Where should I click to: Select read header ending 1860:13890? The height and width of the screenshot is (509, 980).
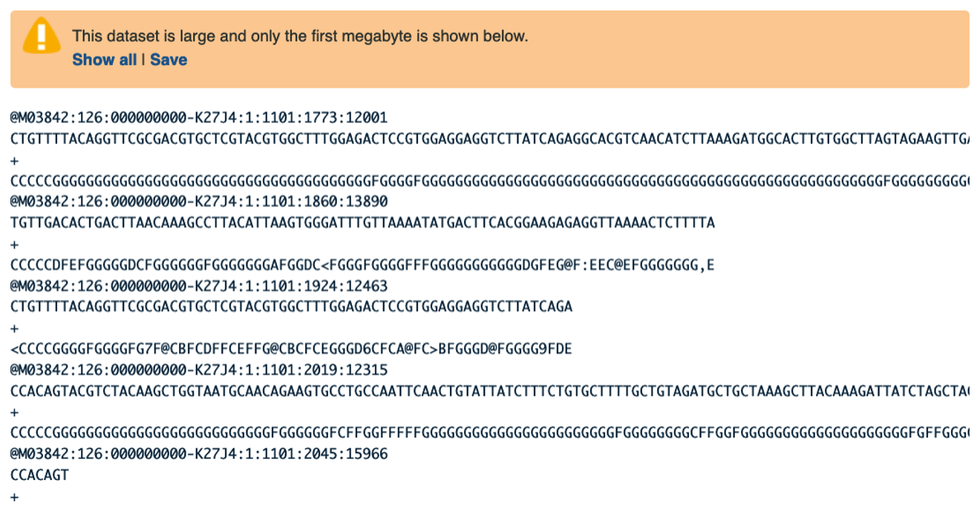199,202
